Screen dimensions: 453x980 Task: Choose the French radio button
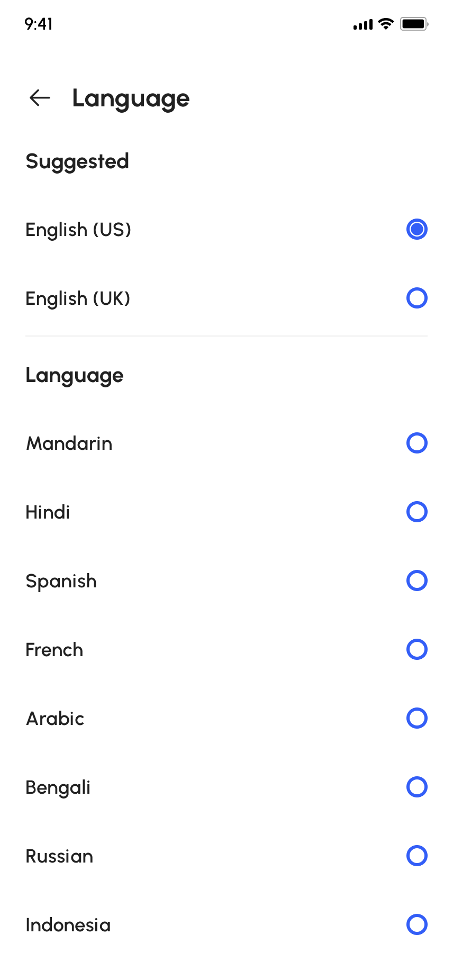(417, 649)
